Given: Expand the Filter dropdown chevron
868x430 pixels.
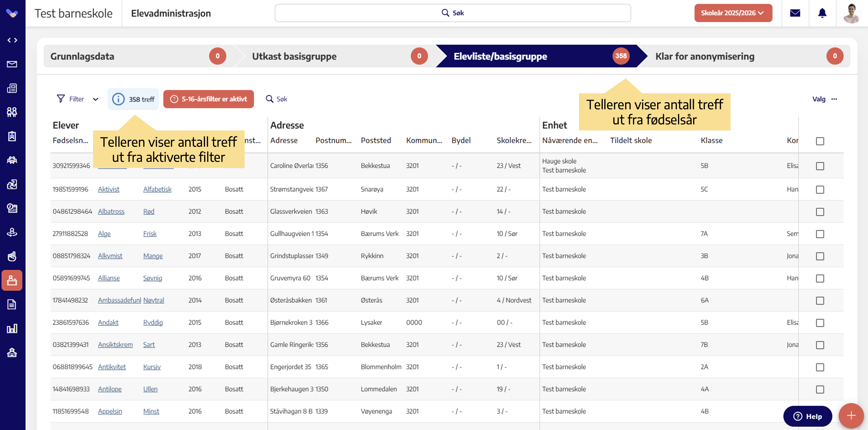Looking at the screenshot, I should pos(95,99).
